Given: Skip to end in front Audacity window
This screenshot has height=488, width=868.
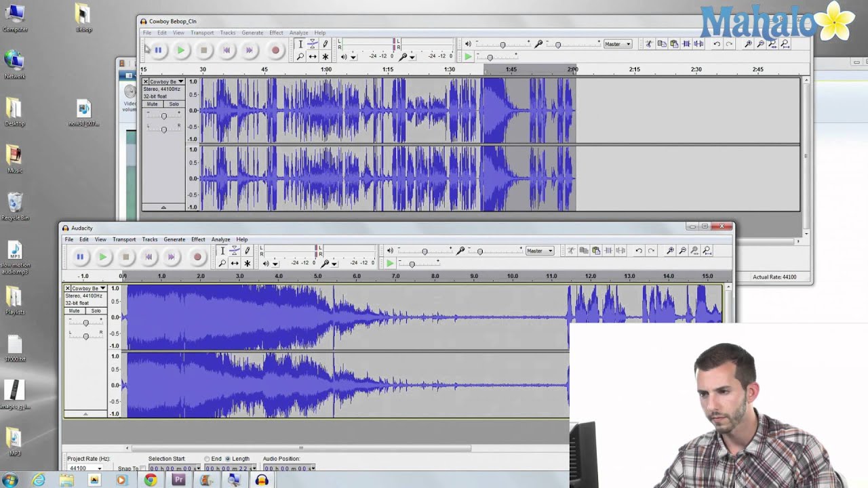Looking at the screenshot, I should 172,257.
